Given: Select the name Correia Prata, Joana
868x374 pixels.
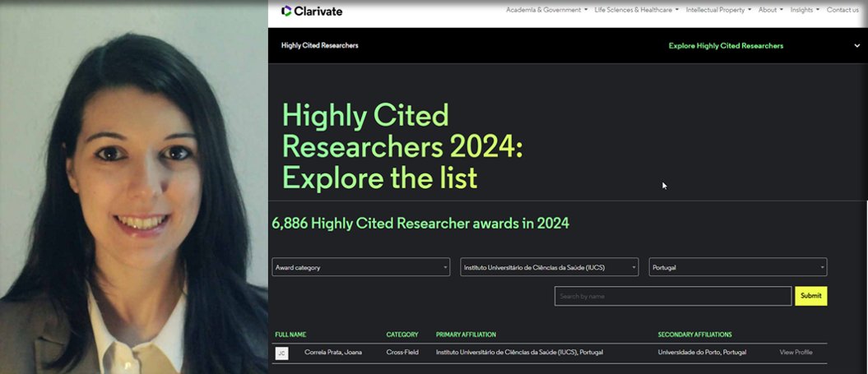Looking at the screenshot, I should [333, 353].
